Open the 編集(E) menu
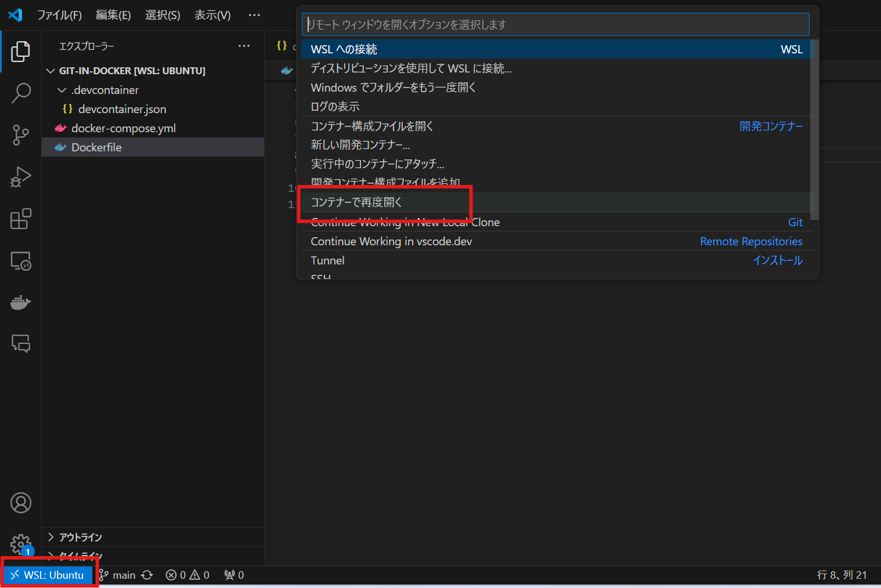Viewport: 881px width, 588px height. [x=113, y=15]
